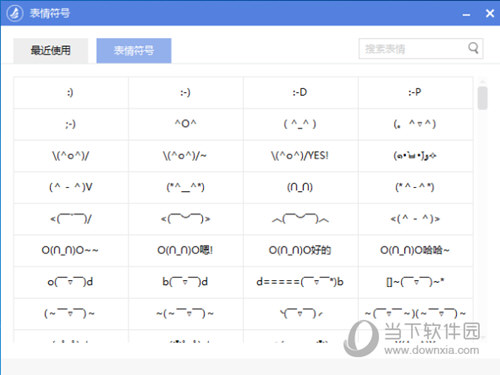Pick the <(￣ˇ￣)/ emoticon

point(71,219)
